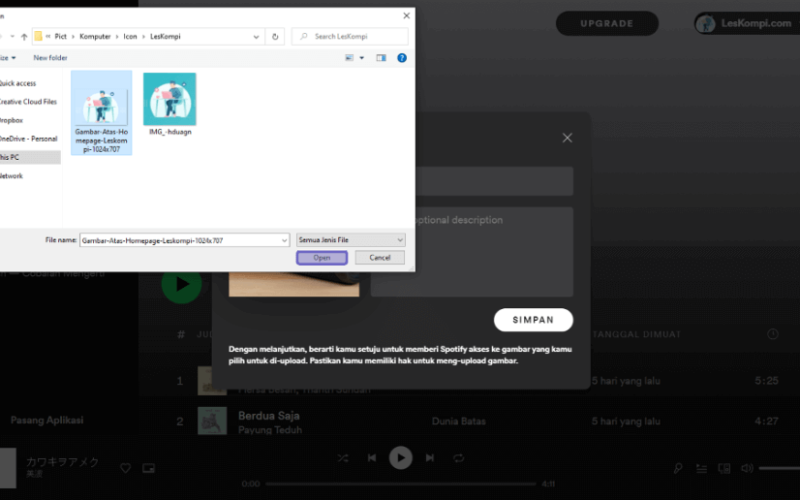The height and width of the screenshot is (500, 800).
Task: Click the Berdua Saja track title
Action: 269,416
